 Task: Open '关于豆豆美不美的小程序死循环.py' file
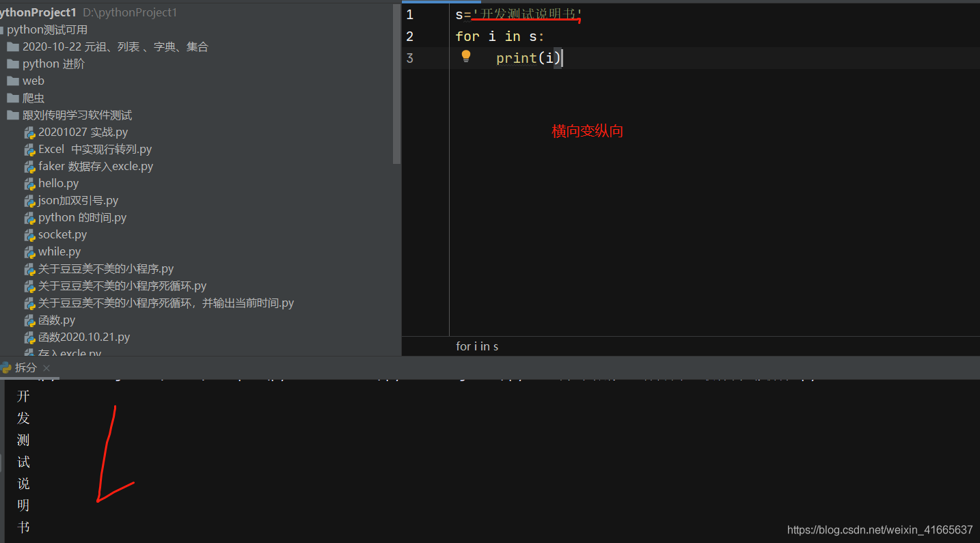point(122,286)
